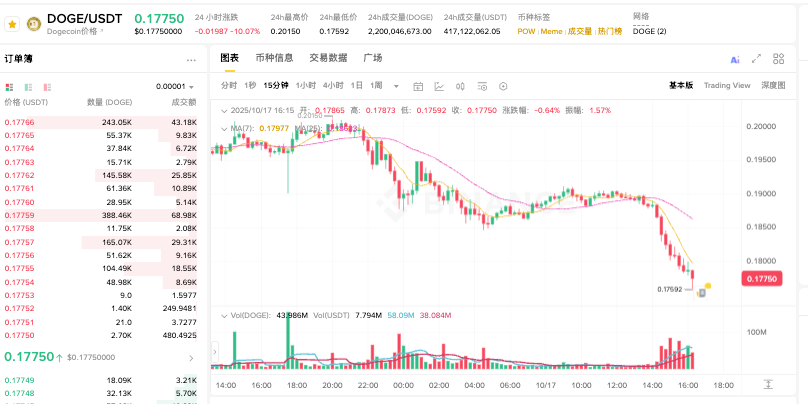
Task: Select the 0.17757 ask price row
Action: [100, 242]
